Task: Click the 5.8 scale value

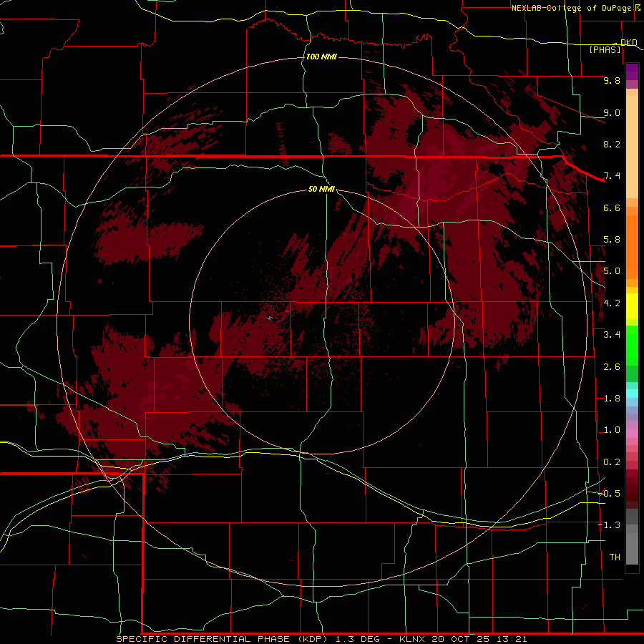Action: pyautogui.click(x=612, y=240)
